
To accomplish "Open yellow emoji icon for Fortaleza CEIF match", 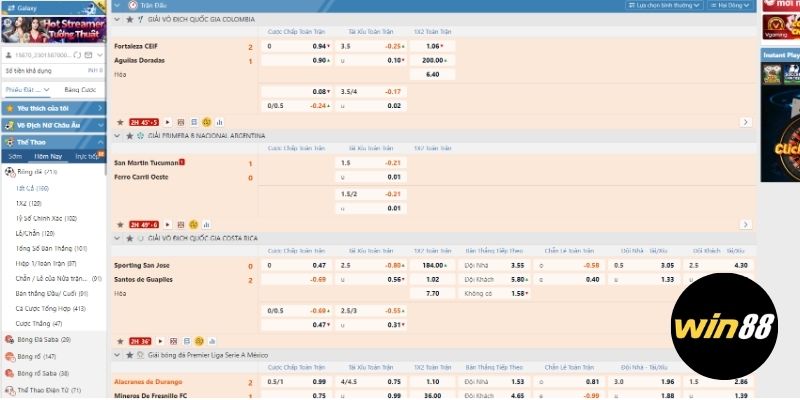I will [x=207, y=122].
